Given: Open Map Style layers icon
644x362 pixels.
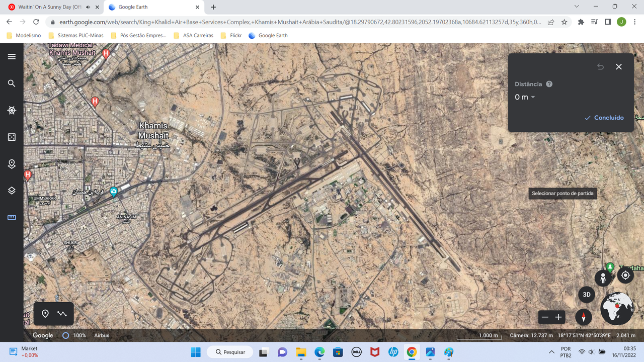Looking at the screenshot, I should 12,191.
